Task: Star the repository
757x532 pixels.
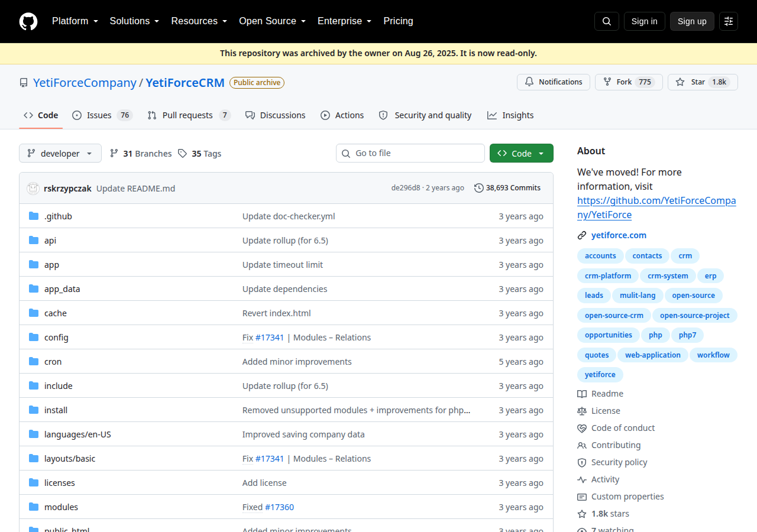Action: [x=703, y=82]
